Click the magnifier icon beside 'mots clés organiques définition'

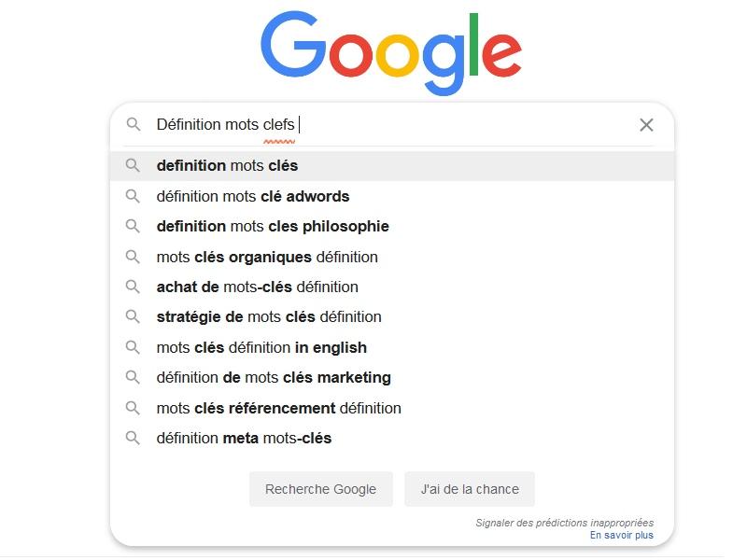pos(133,258)
